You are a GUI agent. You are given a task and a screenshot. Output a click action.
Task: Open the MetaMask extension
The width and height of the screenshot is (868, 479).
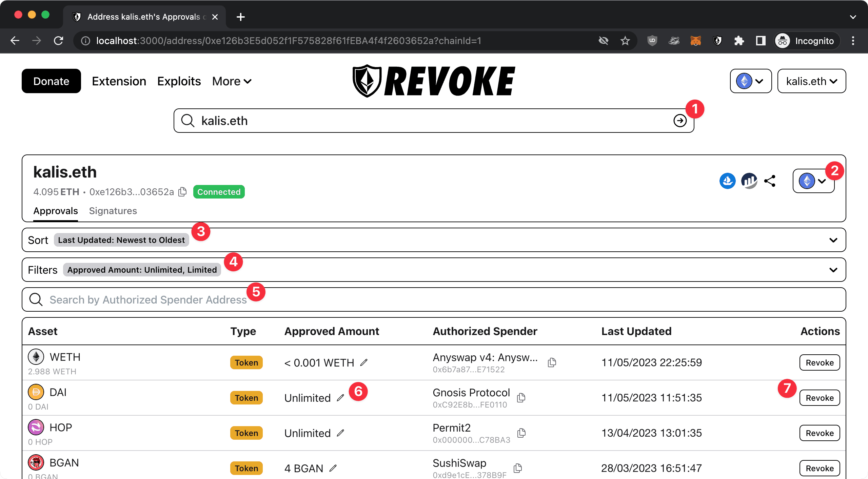pyautogui.click(x=695, y=41)
